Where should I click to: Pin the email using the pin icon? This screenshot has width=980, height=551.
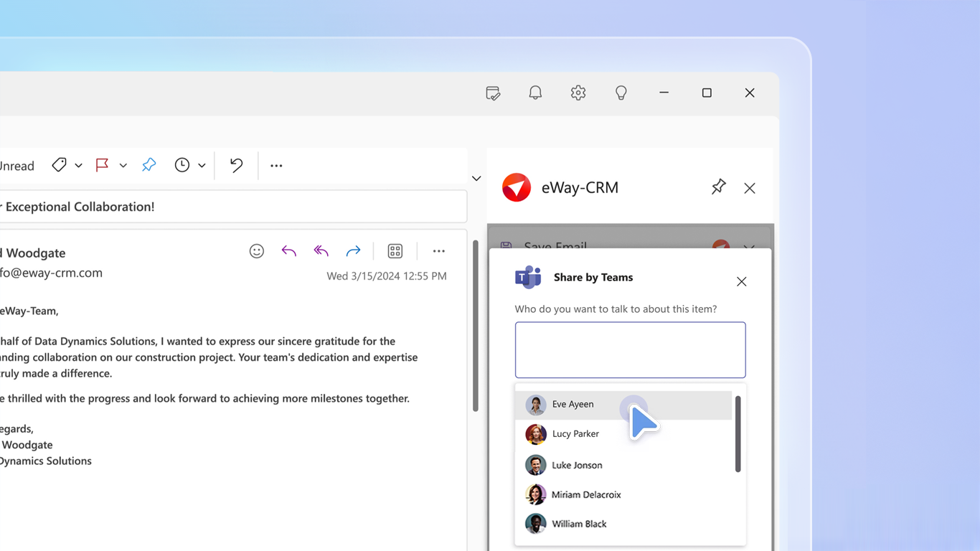[149, 165]
